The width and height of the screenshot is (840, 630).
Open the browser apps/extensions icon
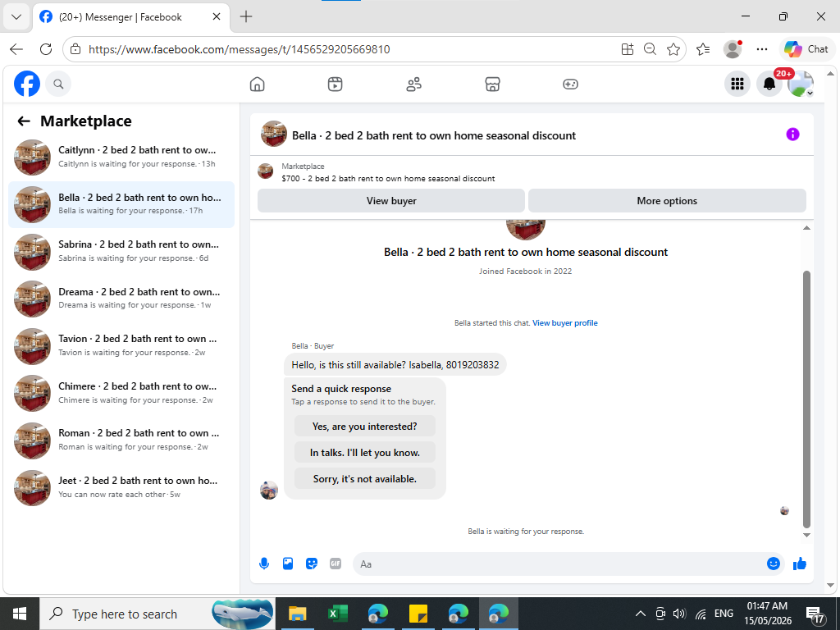(628, 49)
